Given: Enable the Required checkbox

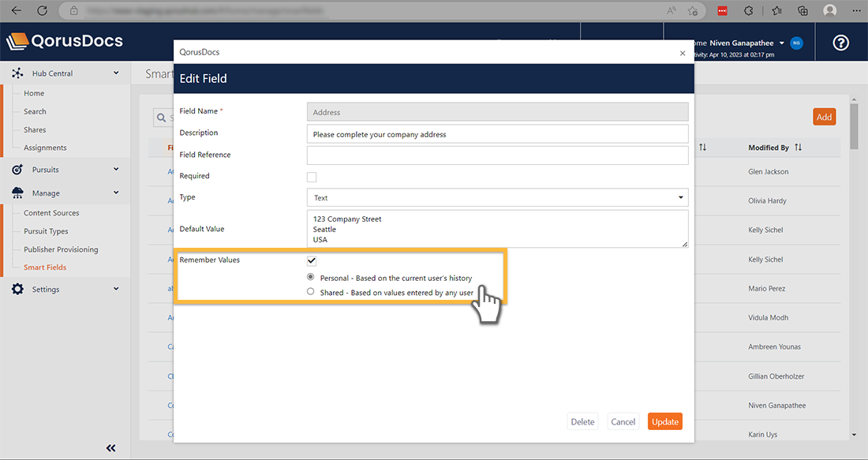Looking at the screenshot, I should [x=312, y=177].
